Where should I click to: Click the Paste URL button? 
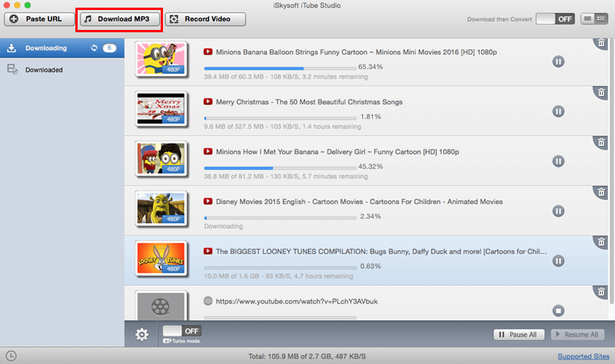pos(39,18)
